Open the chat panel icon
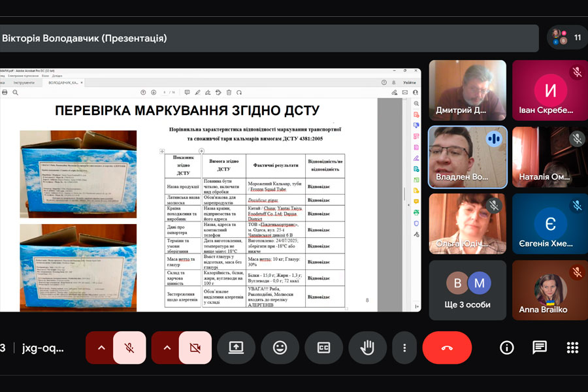 [540, 348]
